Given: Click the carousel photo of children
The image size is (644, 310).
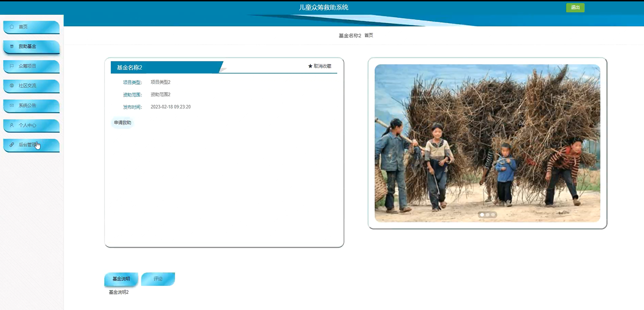Looking at the screenshot, I should point(487,143).
